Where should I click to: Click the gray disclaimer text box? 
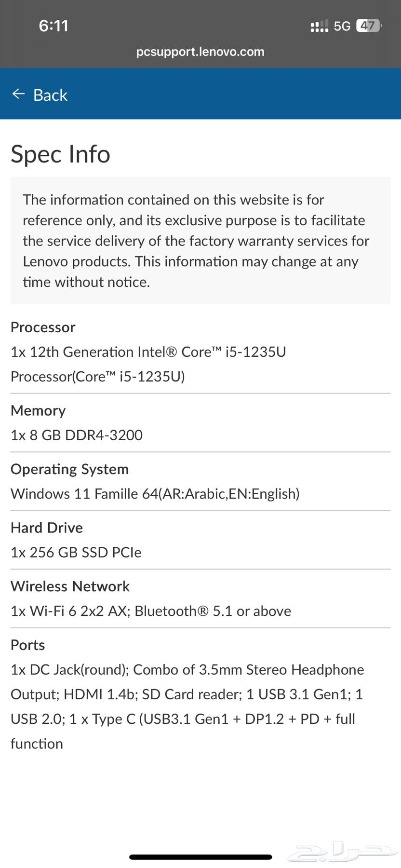(200, 241)
